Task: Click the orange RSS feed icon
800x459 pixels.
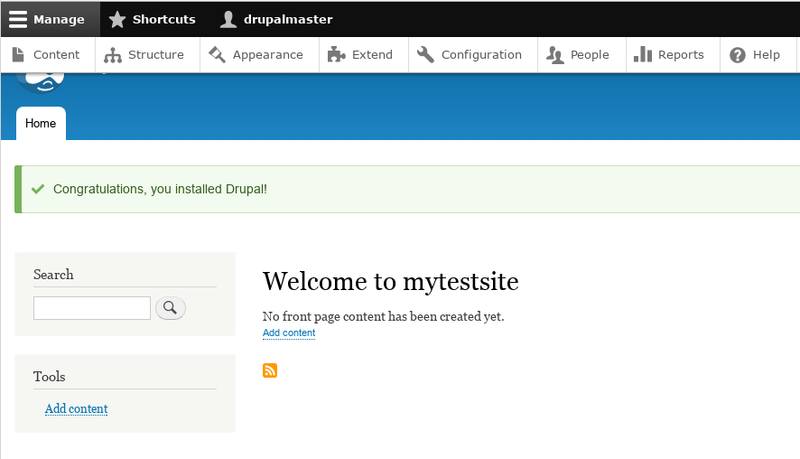Action: click(270, 370)
